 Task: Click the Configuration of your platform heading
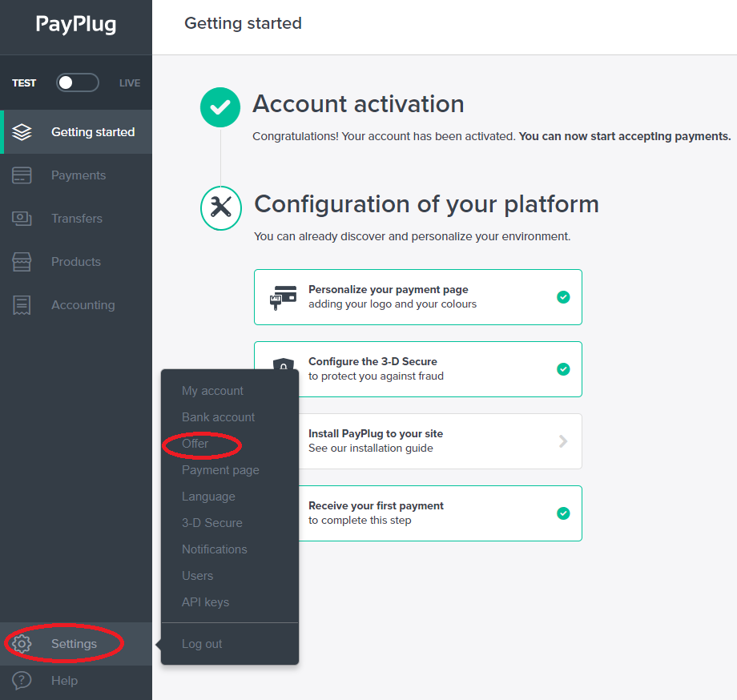click(426, 204)
